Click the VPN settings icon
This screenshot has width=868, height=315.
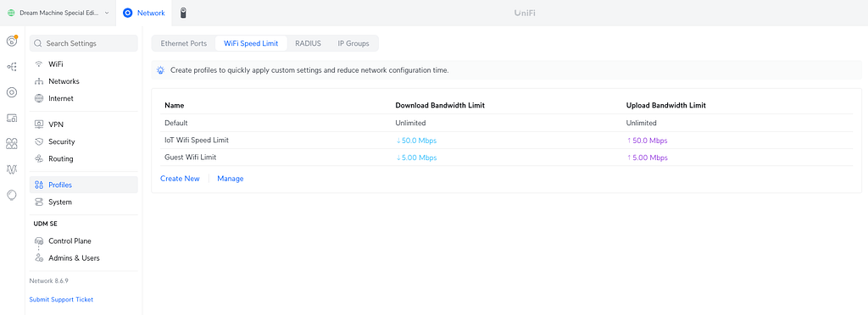click(39, 124)
